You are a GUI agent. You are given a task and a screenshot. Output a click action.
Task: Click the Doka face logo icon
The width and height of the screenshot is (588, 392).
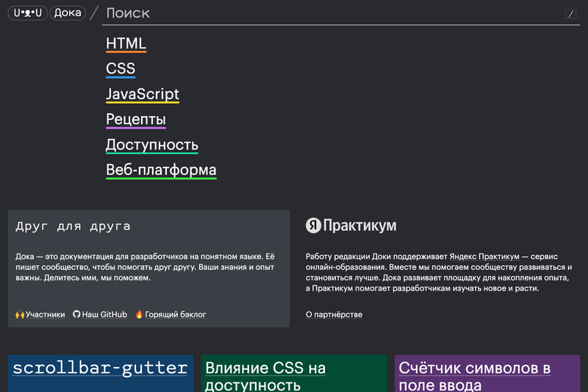[x=28, y=13]
